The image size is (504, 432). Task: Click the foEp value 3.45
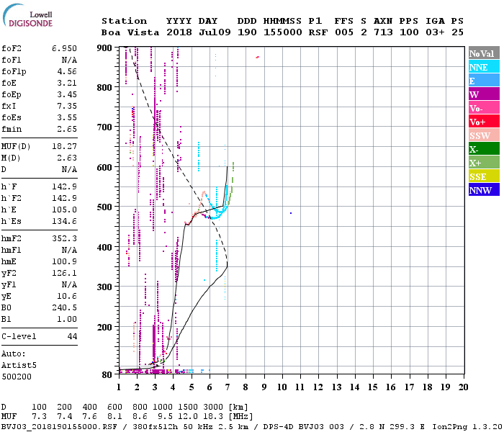pos(67,94)
